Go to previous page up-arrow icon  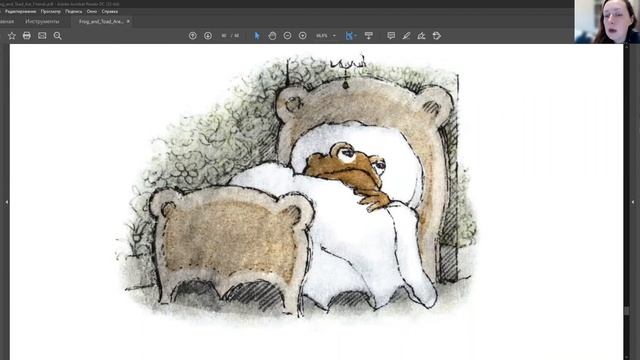pos(193,36)
